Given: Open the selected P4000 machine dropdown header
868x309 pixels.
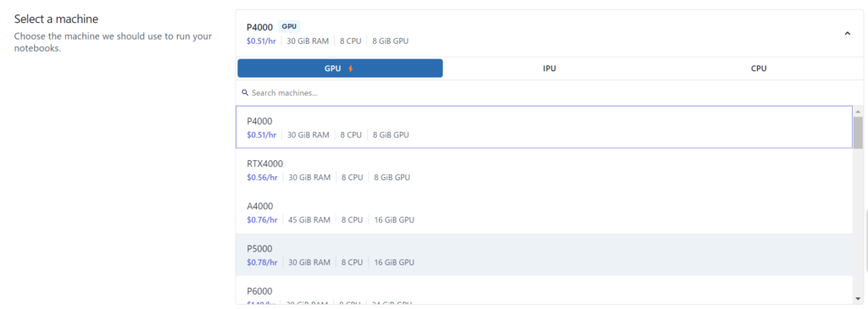Looking at the screenshot, I should pos(549,33).
